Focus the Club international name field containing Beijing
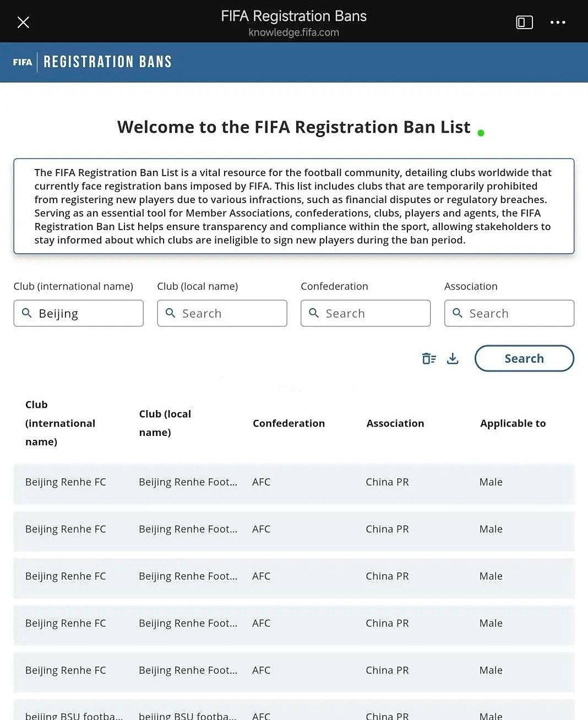This screenshot has width=588, height=720. (x=78, y=313)
